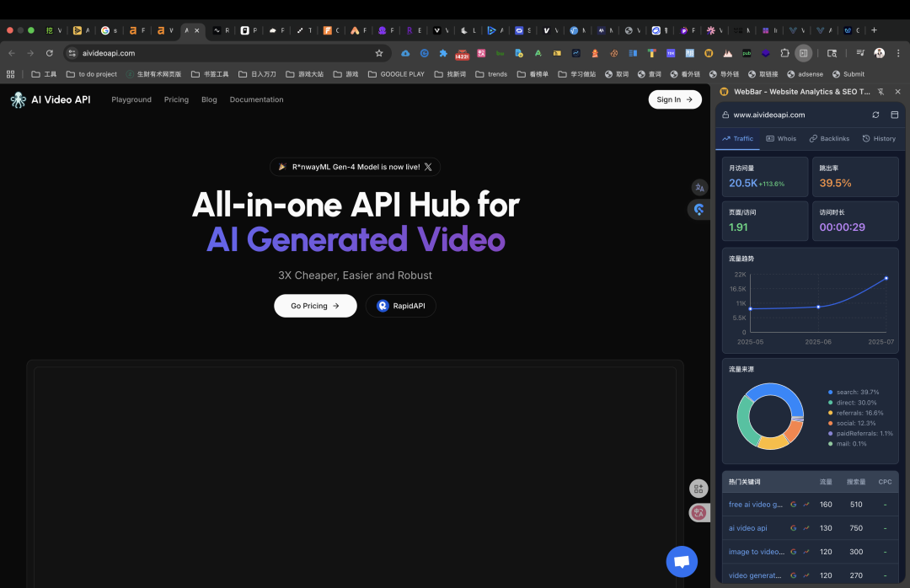910x588 pixels.
Task: Click the floating grid apps icon
Action: pyautogui.click(x=699, y=489)
